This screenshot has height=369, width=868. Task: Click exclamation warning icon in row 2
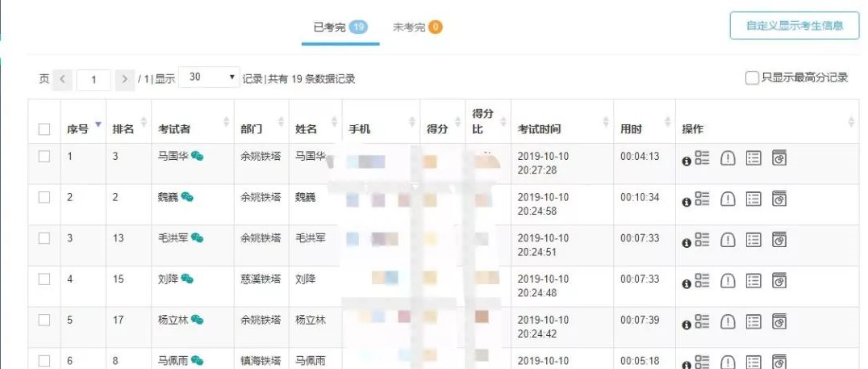click(x=728, y=199)
